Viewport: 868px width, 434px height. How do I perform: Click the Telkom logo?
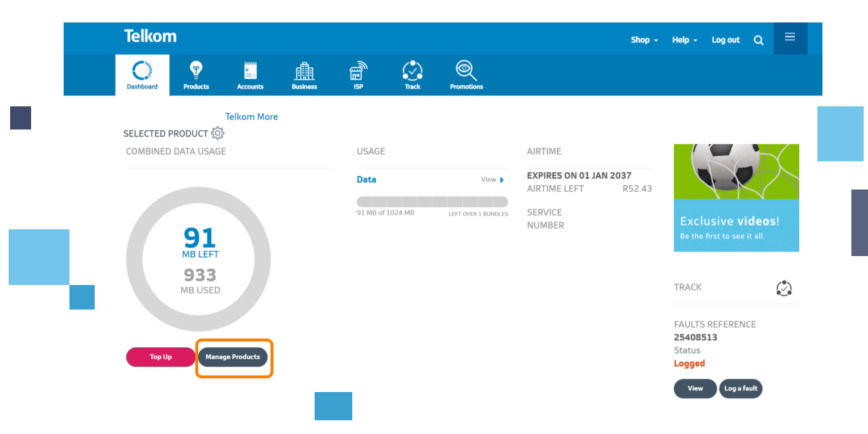[x=150, y=36]
